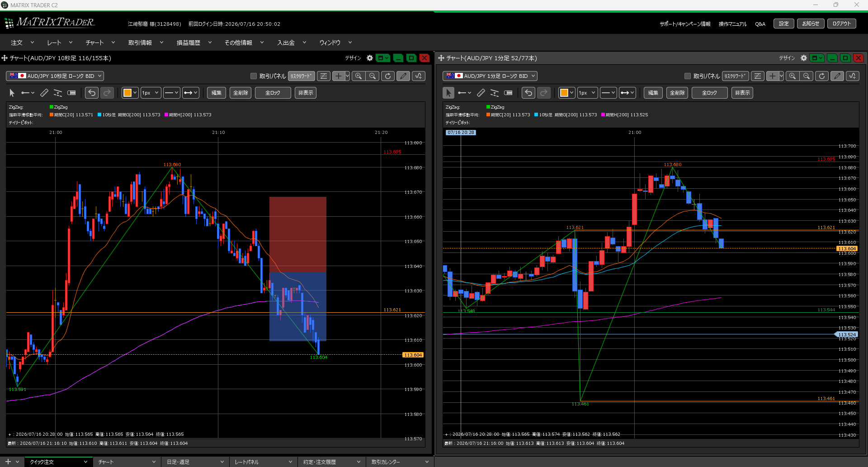This screenshot has width=868, height=467.
Task: Click 全削除 in the 1分足 chart toolbar
Action: tap(677, 93)
